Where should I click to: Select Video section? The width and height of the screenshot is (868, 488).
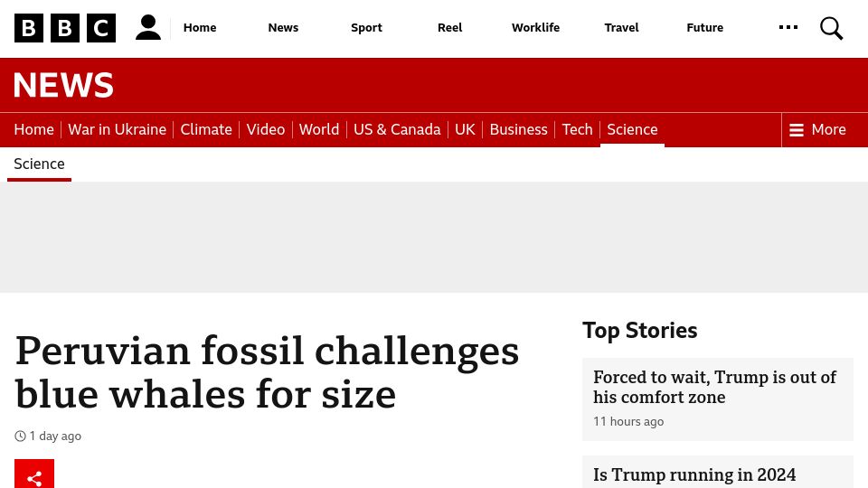point(266,129)
